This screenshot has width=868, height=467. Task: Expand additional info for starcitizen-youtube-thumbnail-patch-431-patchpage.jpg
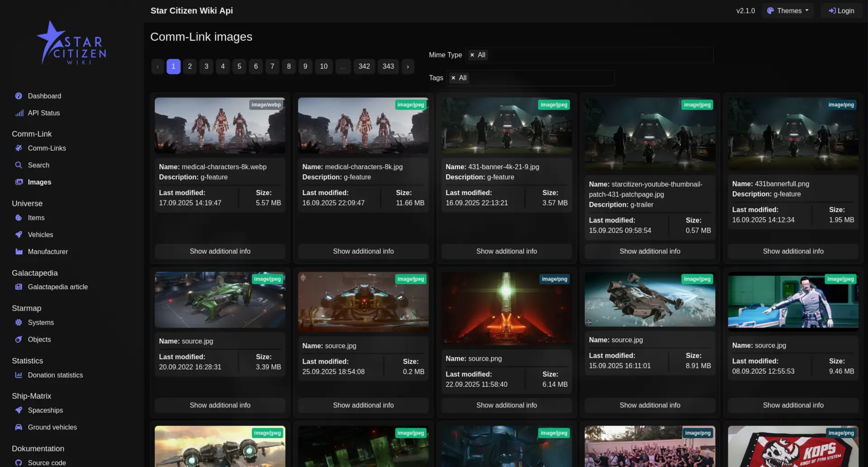pos(650,251)
